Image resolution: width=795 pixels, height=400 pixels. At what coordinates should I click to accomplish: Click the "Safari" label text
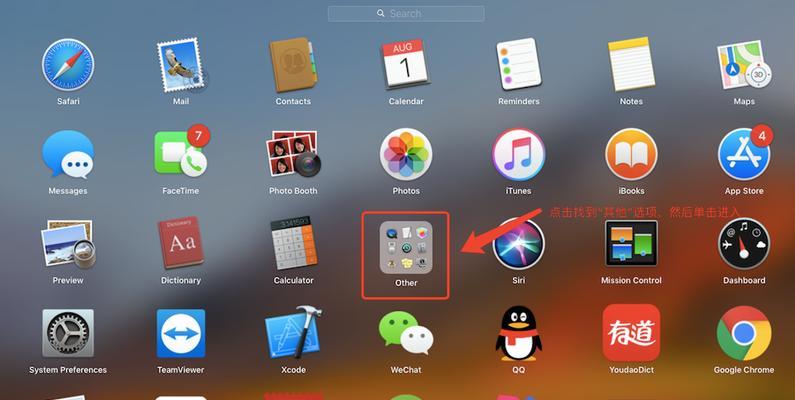[x=68, y=101]
